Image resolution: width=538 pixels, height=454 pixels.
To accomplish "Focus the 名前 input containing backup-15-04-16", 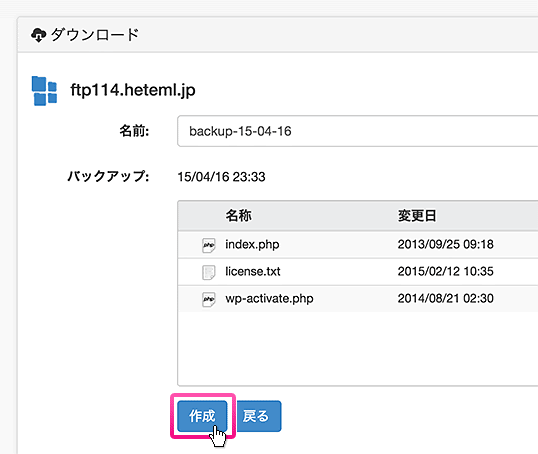I will coord(358,131).
